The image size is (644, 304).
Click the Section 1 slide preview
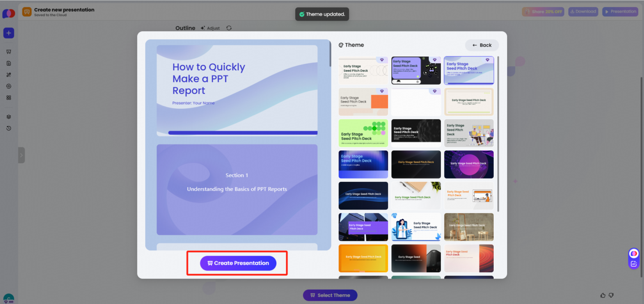tap(237, 189)
